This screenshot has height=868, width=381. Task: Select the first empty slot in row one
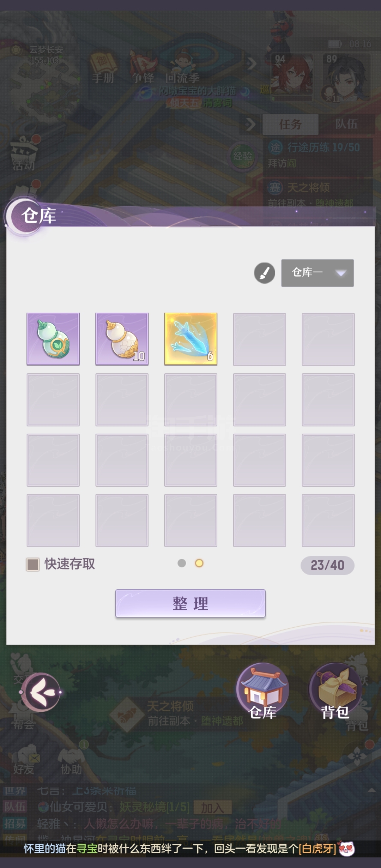[260, 339]
